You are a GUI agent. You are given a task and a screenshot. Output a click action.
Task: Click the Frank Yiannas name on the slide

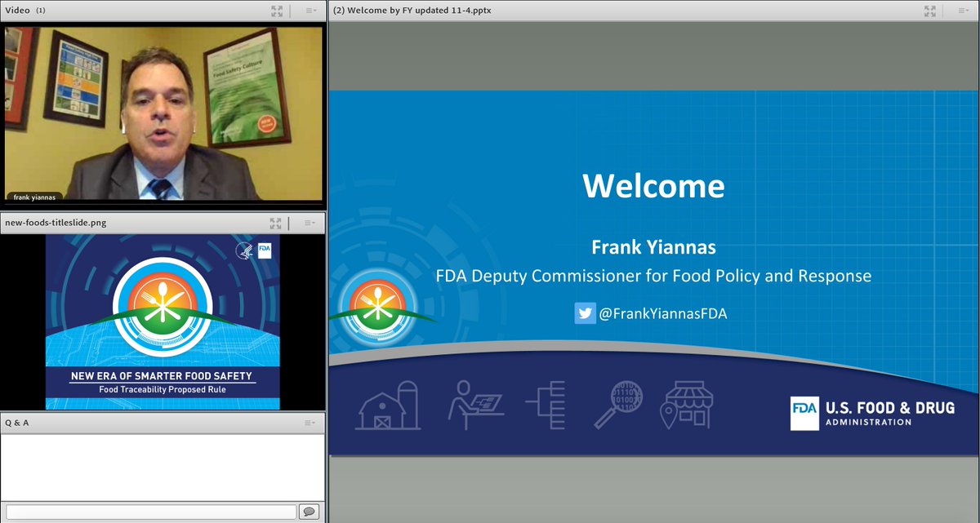tap(653, 246)
